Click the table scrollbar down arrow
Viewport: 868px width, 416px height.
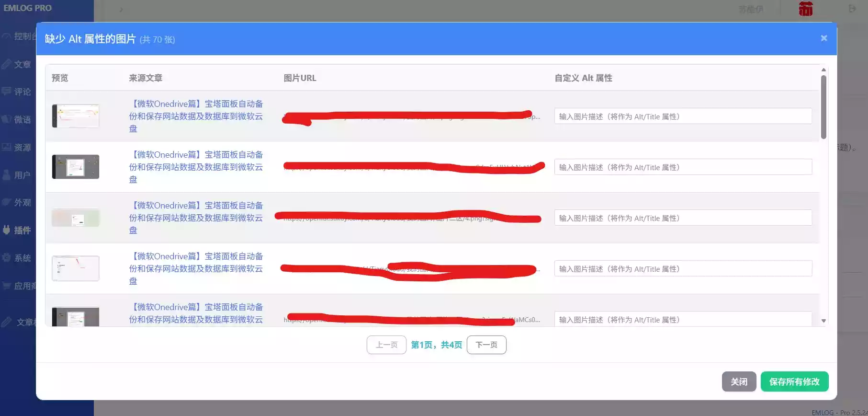pos(823,321)
